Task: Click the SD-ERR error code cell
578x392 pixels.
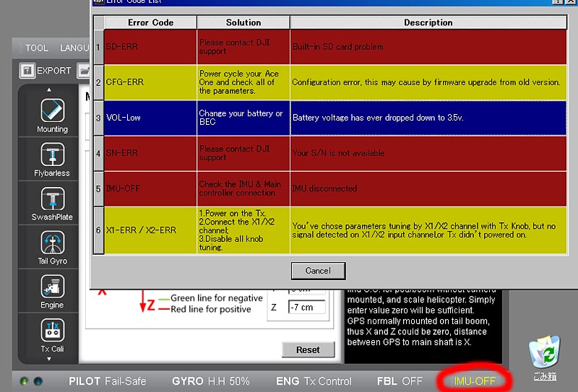Action: point(150,47)
